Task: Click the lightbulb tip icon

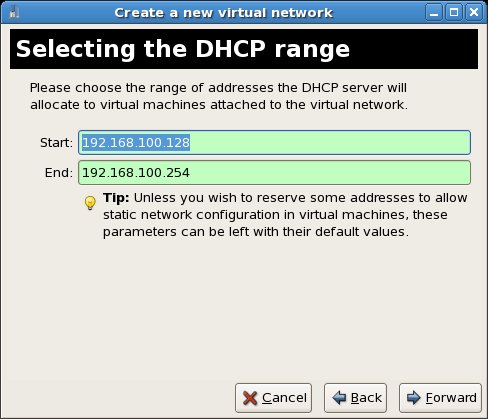Action: click(x=90, y=203)
